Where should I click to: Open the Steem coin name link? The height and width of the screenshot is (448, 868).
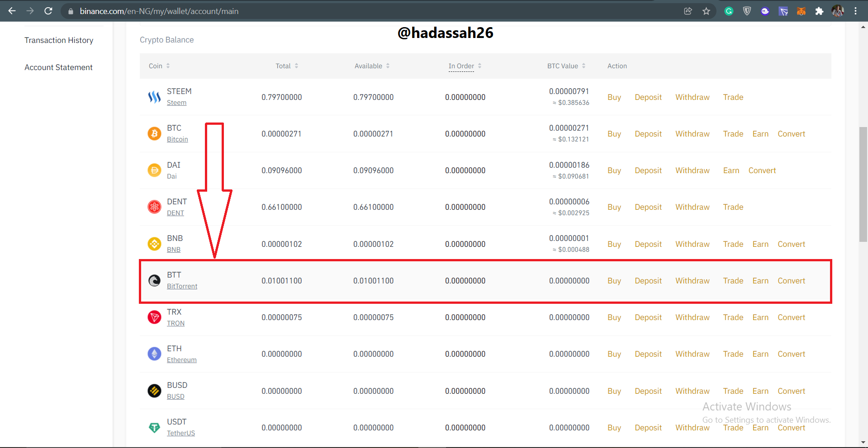pyautogui.click(x=176, y=103)
